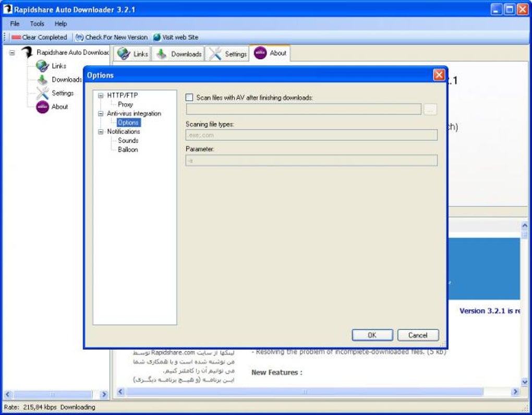Click the browse button next to AV path

pyautogui.click(x=430, y=109)
